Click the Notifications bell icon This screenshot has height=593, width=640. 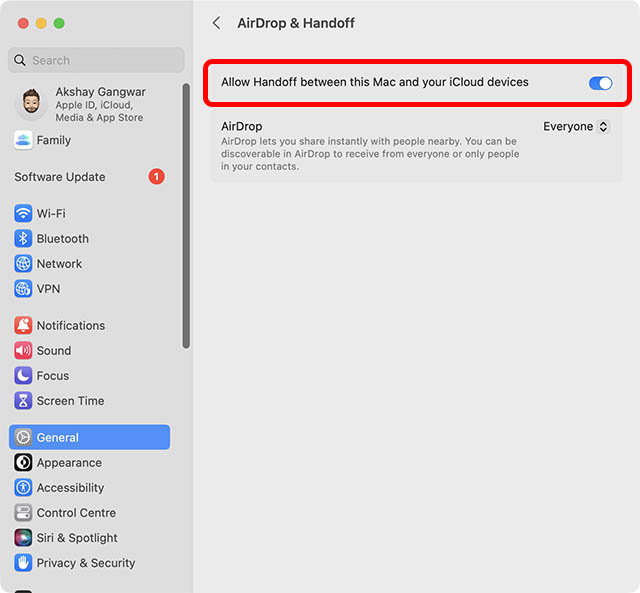[23, 325]
